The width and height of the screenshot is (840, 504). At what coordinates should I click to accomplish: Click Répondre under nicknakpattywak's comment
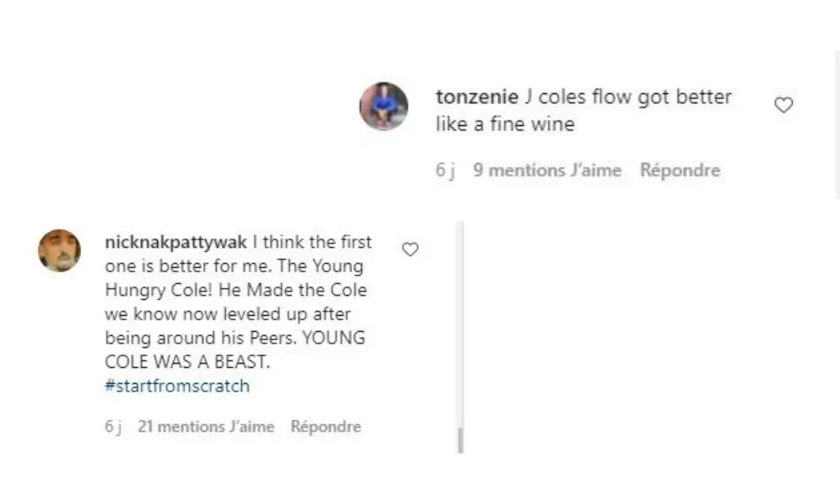pos(325,427)
